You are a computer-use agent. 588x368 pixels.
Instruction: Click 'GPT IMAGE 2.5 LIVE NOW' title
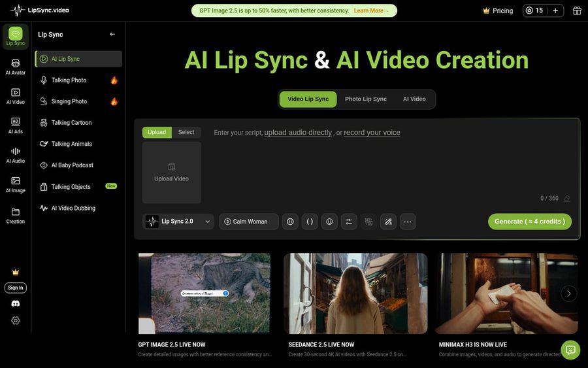coord(172,344)
